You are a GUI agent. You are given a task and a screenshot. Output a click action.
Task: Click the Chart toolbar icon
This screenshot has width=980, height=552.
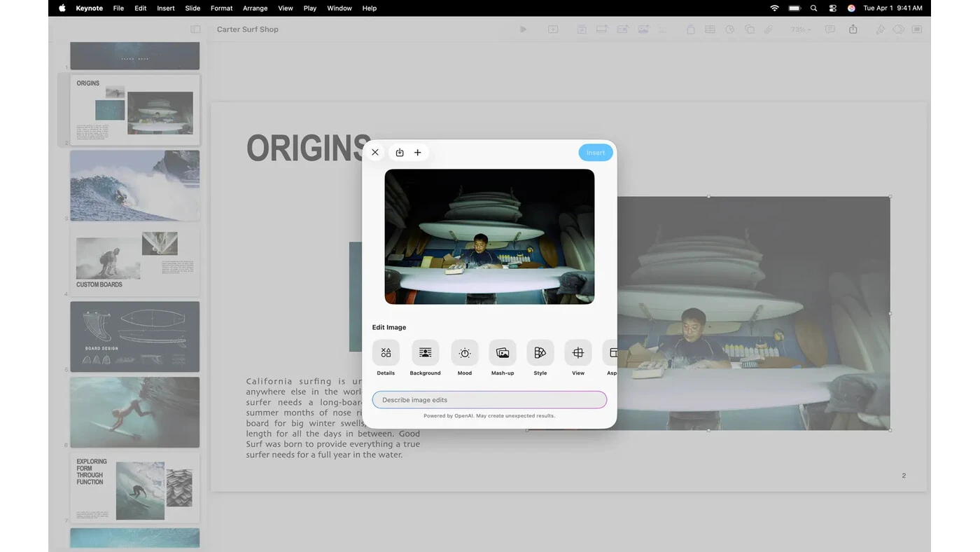[730, 29]
